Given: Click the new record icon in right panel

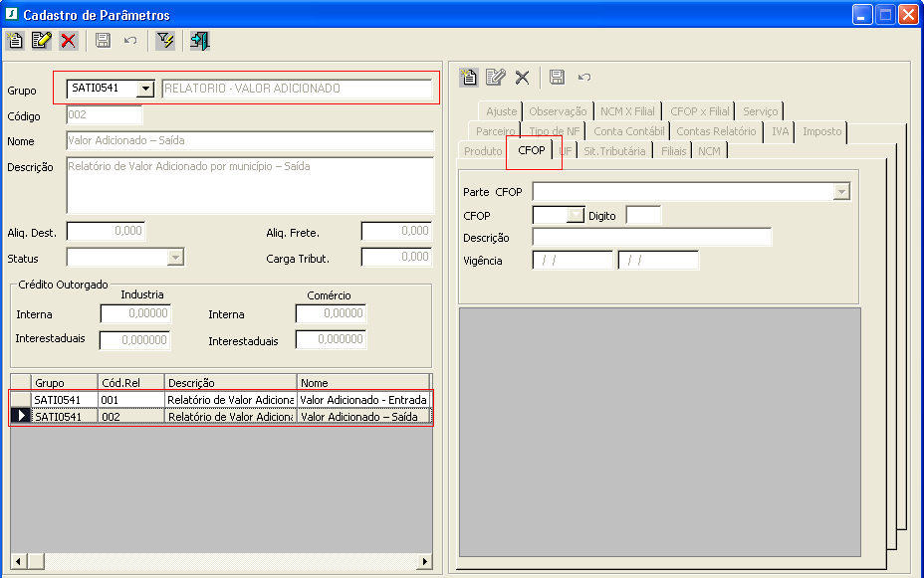Looking at the screenshot, I should (x=469, y=77).
